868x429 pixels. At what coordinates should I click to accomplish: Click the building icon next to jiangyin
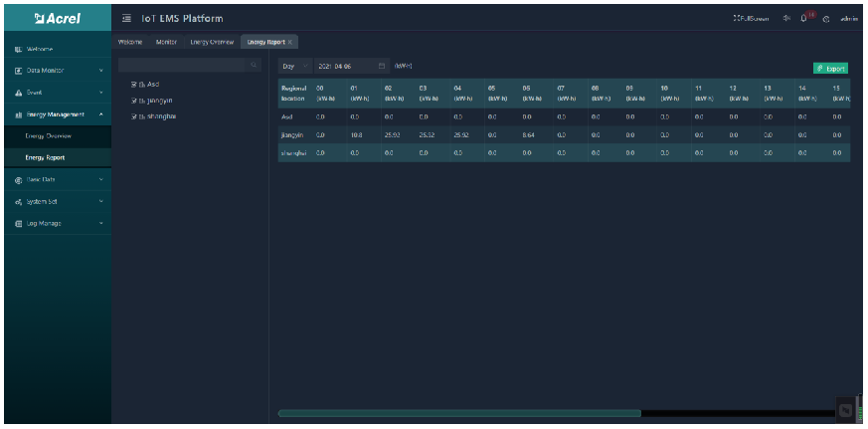[142, 101]
